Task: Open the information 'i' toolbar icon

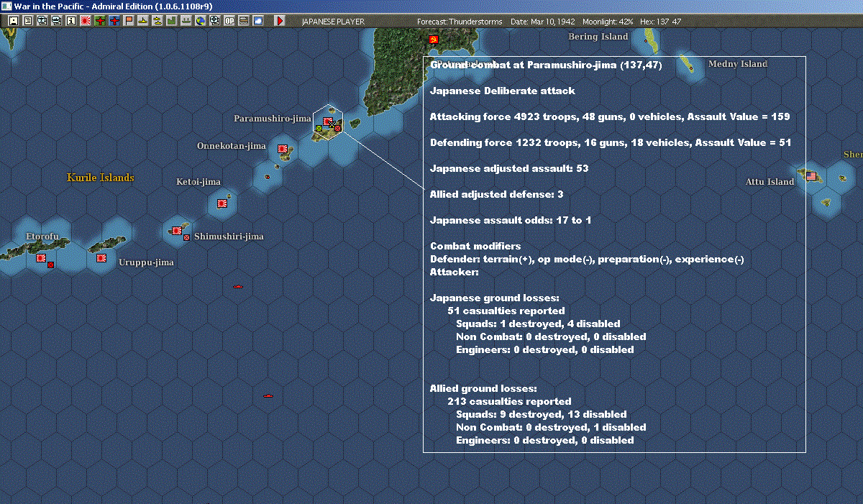Action: (x=70, y=21)
